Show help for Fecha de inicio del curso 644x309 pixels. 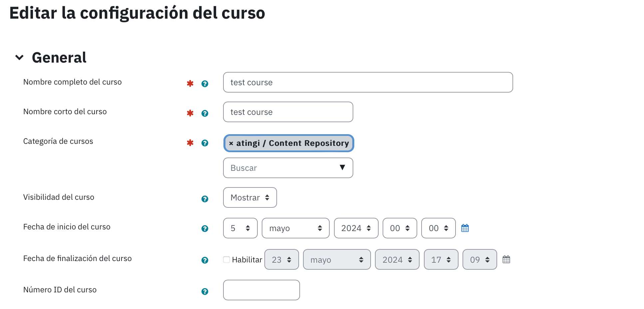coord(205,228)
